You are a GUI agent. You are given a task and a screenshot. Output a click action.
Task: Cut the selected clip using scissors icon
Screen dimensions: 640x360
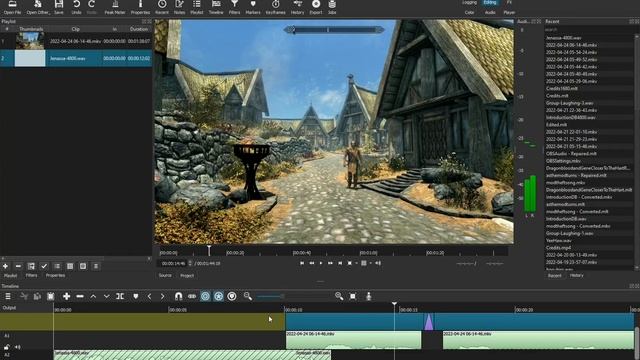coord(24,296)
